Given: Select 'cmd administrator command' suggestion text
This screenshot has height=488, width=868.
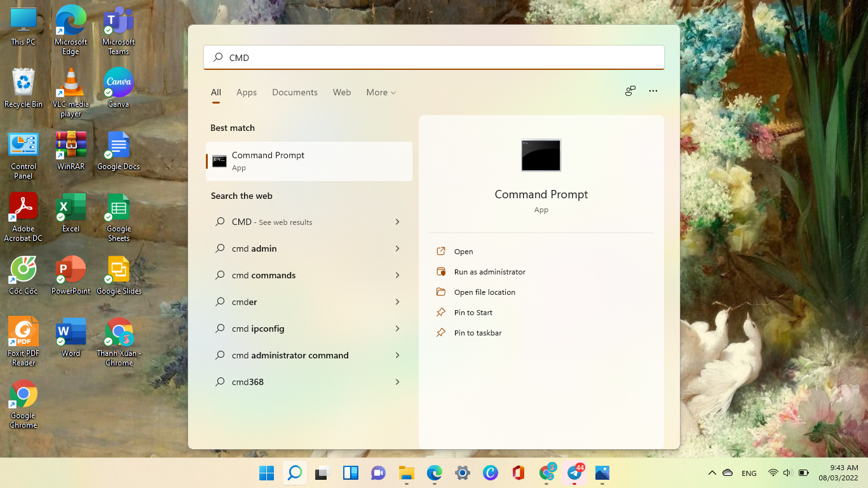Looking at the screenshot, I should click(x=290, y=355).
